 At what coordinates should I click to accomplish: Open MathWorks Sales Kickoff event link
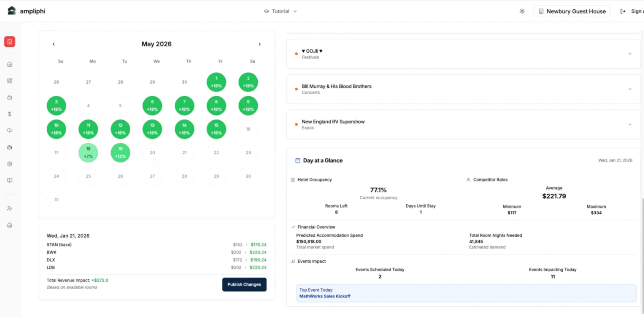click(325, 296)
